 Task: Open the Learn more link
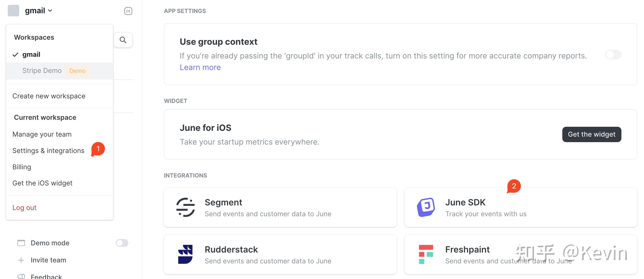click(200, 67)
